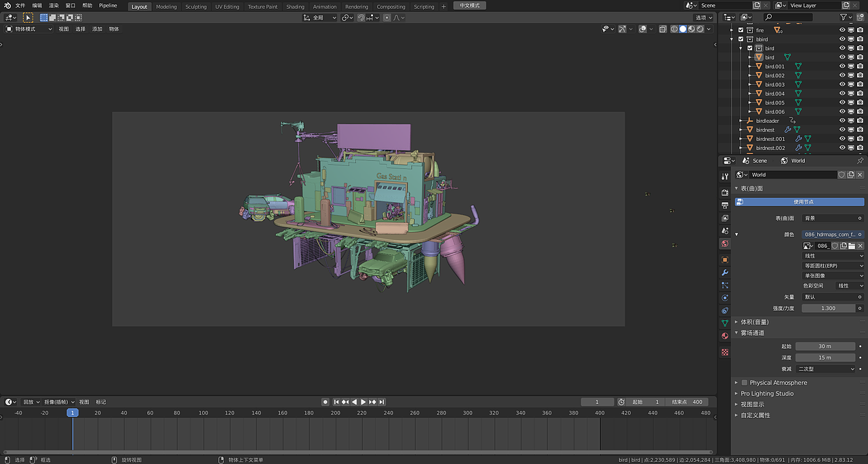Click the outliner filter funnel icon
Screen dimensions: 868x464
[x=844, y=17]
